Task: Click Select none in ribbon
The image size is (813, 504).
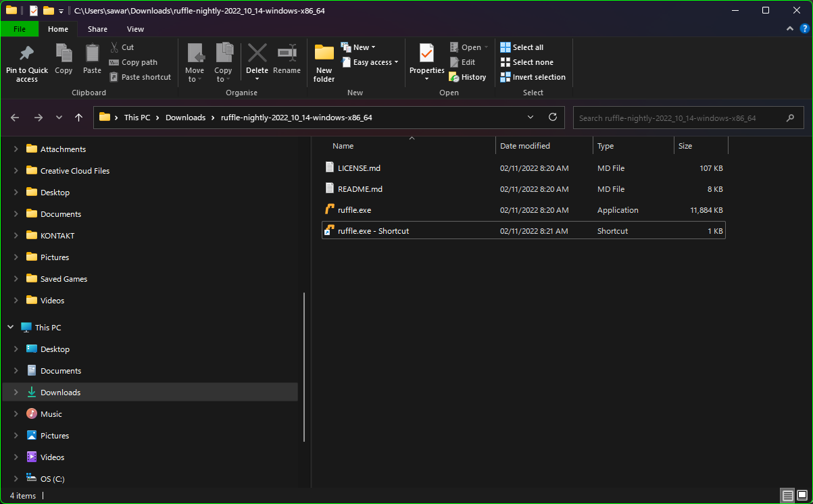Action: [x=526, y=62]
